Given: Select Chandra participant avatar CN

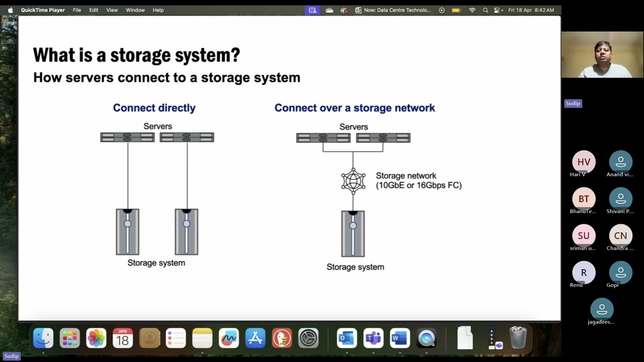Looking at the screenshot, I should [x=621, y=235].
